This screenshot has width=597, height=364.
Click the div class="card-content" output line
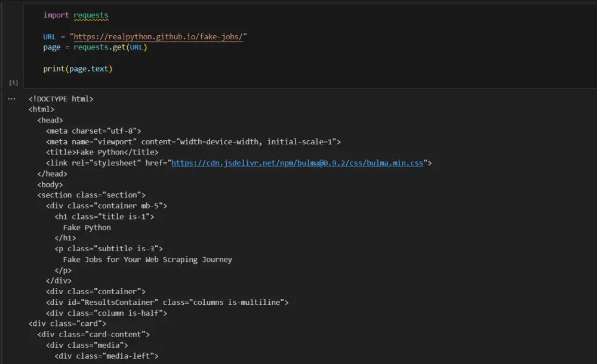click(93, 335)
